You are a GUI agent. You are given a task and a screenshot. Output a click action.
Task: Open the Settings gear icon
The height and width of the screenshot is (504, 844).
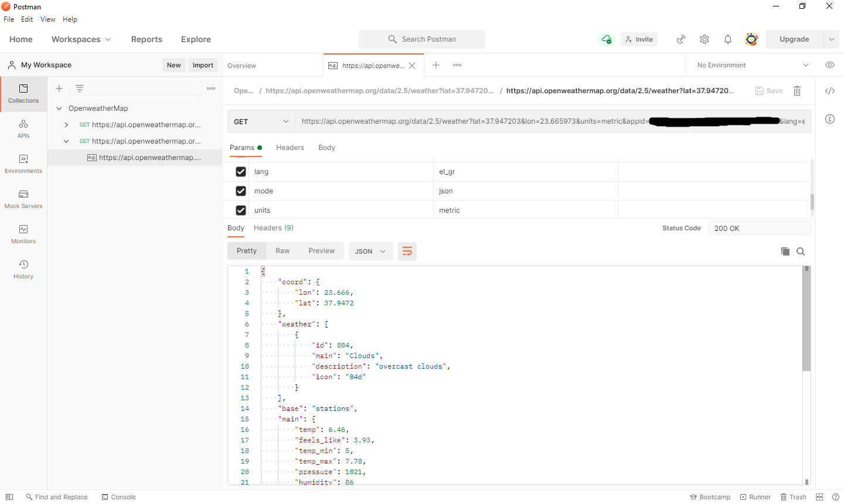tap(705, 39)
